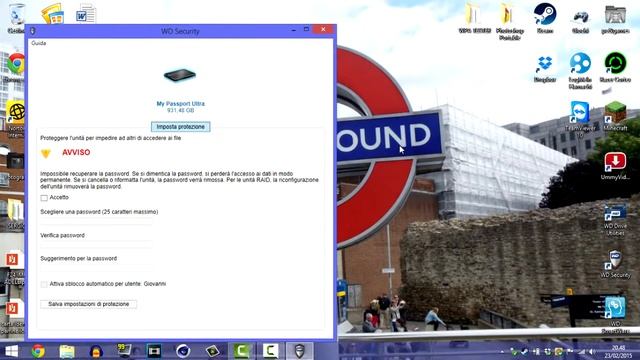
Task: Open the Word document icon on desktop
Action: 86,14
